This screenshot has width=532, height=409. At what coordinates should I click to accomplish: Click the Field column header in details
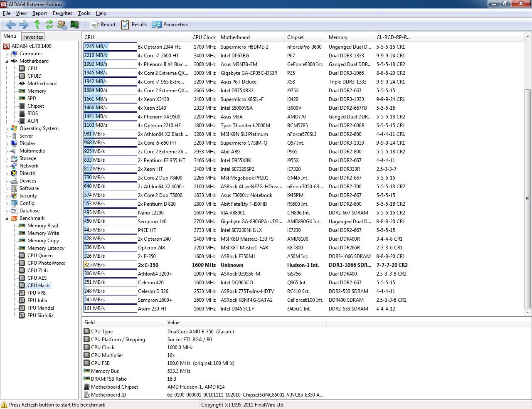[123, 323]
